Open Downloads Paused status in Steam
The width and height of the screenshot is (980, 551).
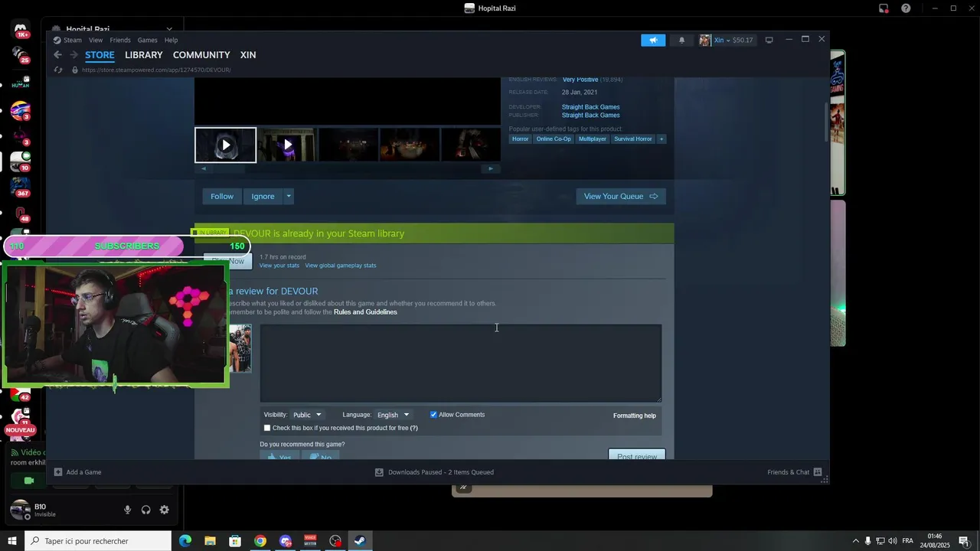click(434, 472)
